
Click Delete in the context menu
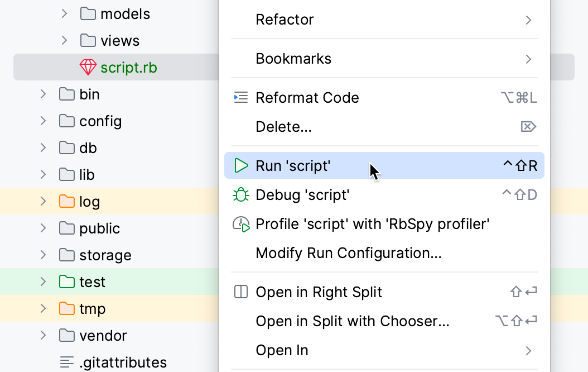(x=283, y=127)
